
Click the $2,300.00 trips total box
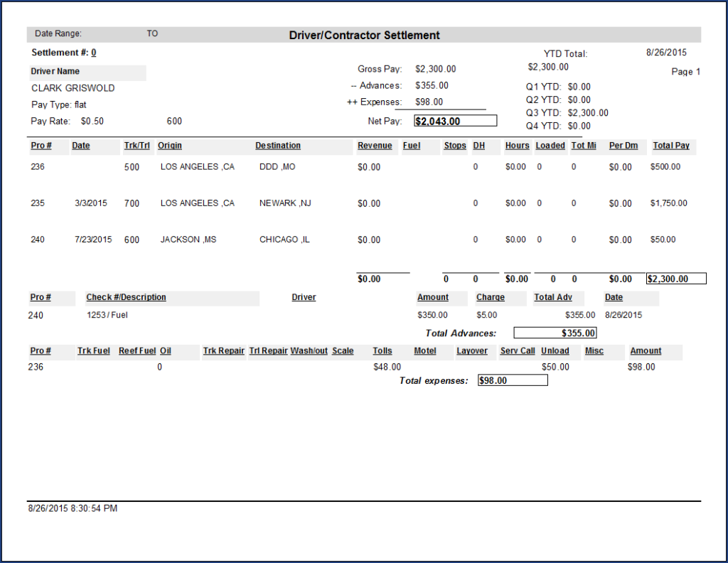(675, 279)
